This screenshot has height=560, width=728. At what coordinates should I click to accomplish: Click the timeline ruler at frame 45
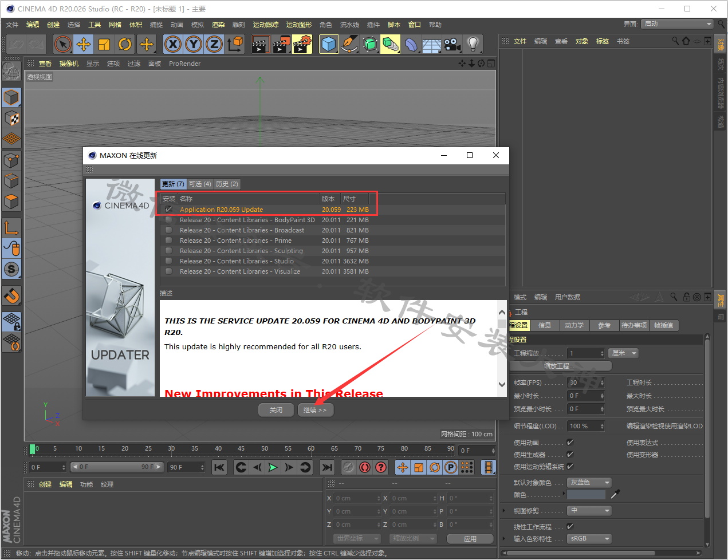tap(241, 449)
